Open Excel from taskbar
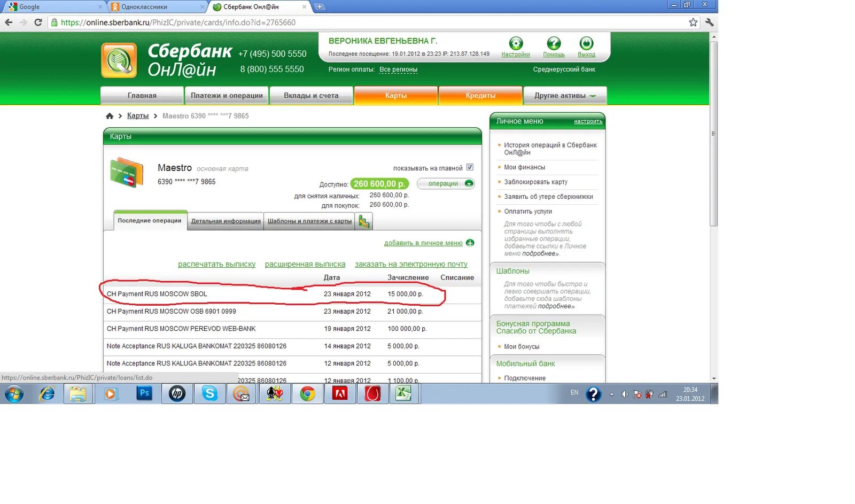Viewport: 855px width, 504px height. 403,394
